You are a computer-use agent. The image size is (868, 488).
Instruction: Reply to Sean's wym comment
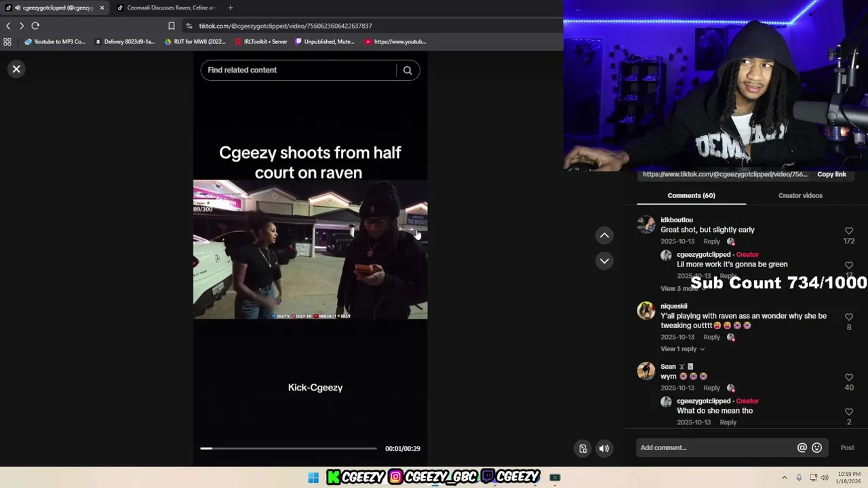pyautogui.click(x=711, y=388)
